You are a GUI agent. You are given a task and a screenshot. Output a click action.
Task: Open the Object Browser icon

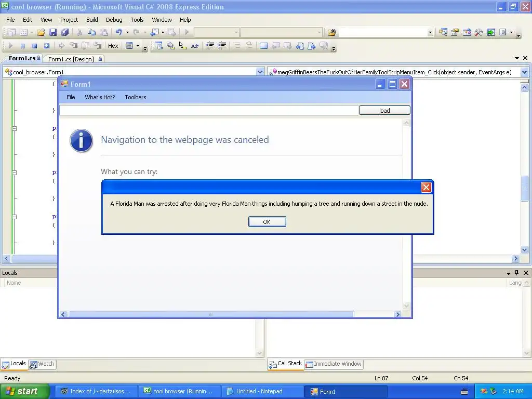pos(467,32)
